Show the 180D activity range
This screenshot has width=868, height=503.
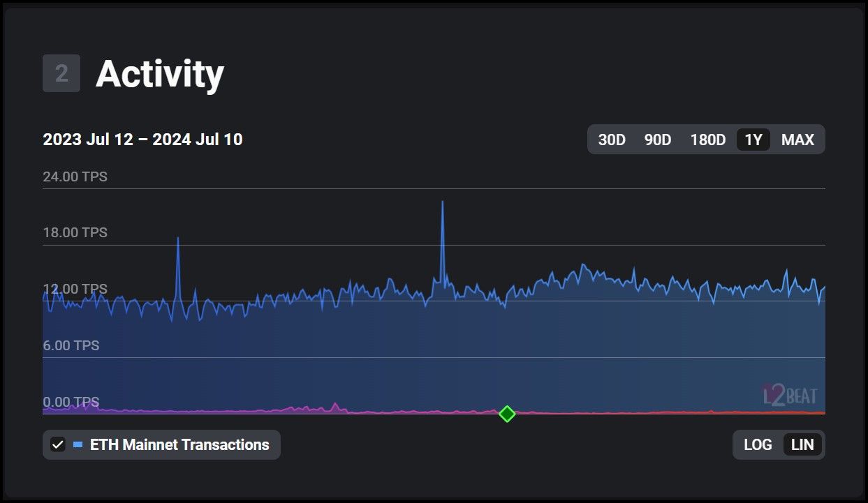coord(707,140)
